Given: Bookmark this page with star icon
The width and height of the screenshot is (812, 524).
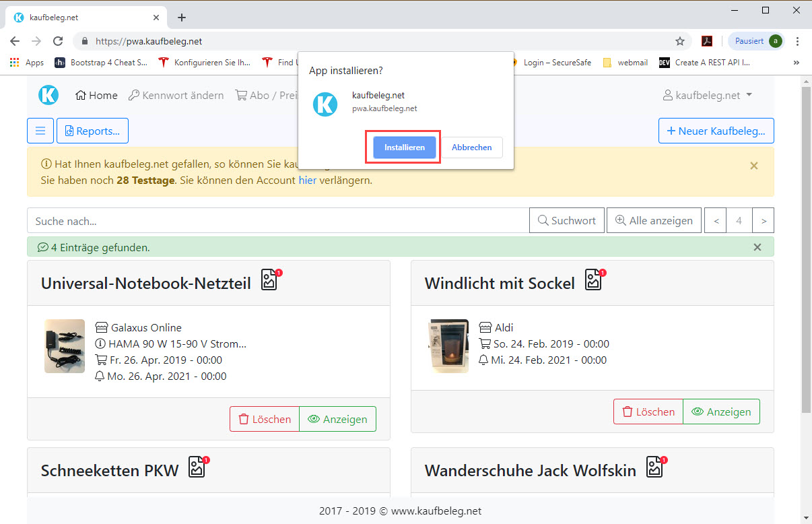Looking at the screenshot, I should [680, 41].
